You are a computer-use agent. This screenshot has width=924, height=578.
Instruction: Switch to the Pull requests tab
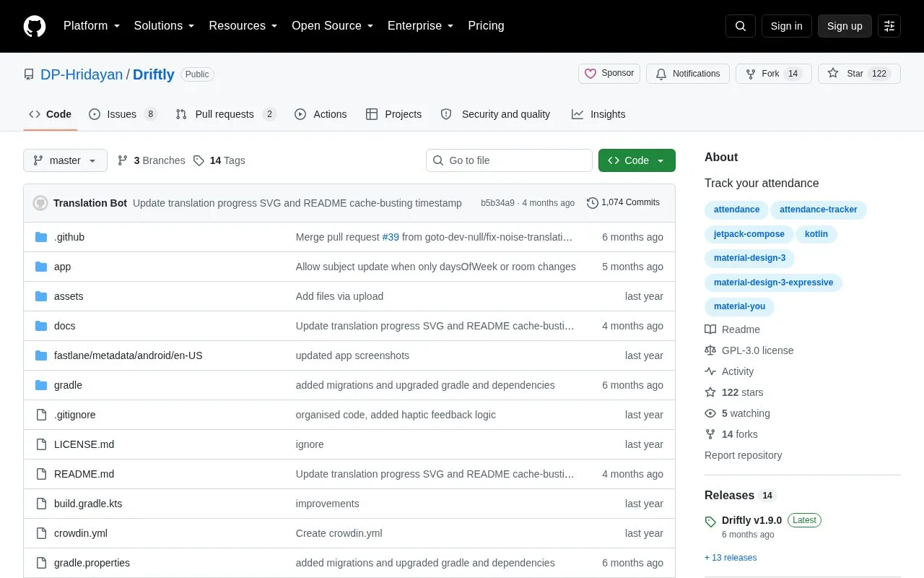pos(226,114)
